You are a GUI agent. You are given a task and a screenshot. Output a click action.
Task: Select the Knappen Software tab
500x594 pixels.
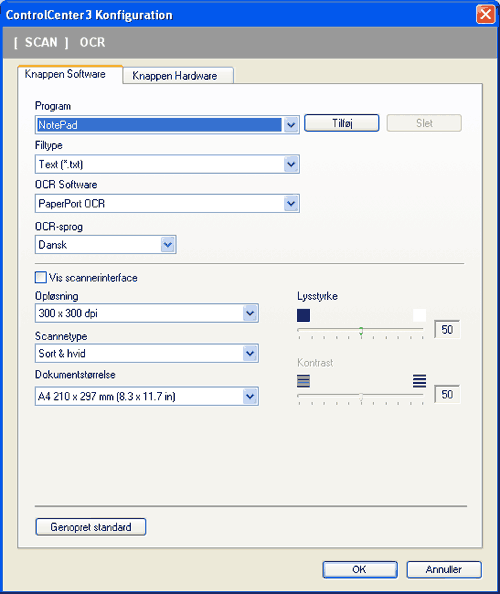(x=70, y=74)
